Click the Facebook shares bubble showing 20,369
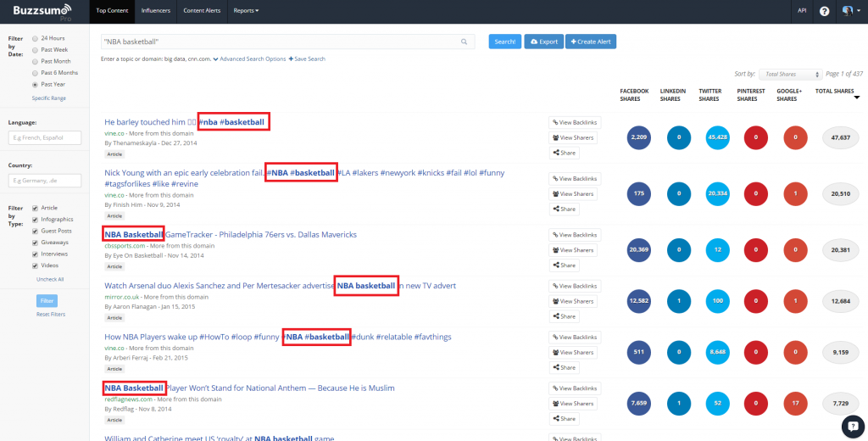 tap(639, 250)
